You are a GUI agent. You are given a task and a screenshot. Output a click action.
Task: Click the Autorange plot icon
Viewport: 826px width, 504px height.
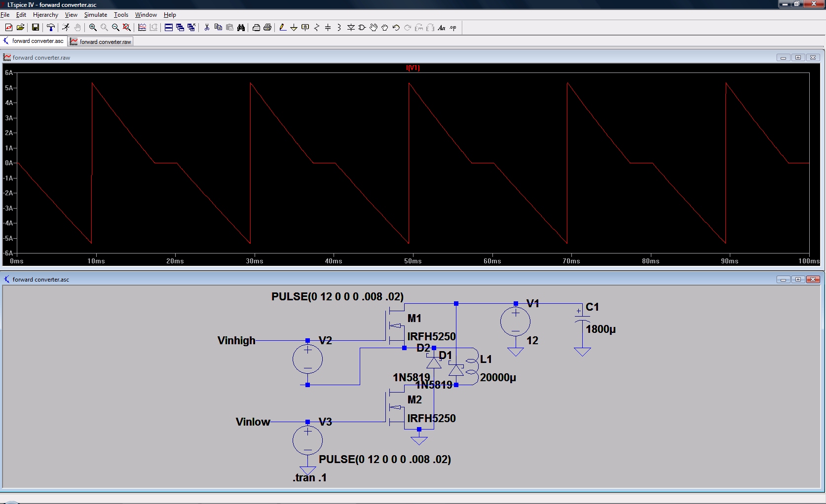[x=142, y=28]
